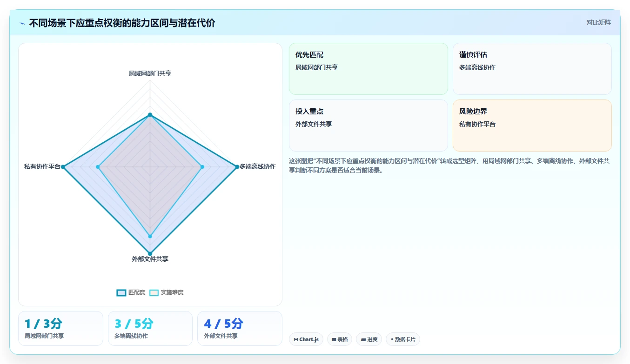Open the 风险边界 card

[532, 126]
